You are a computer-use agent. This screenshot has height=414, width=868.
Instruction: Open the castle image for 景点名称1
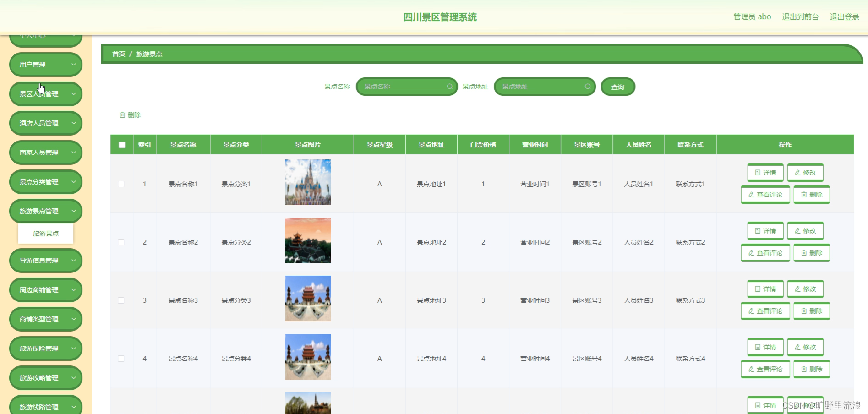(x=308, y=182)
